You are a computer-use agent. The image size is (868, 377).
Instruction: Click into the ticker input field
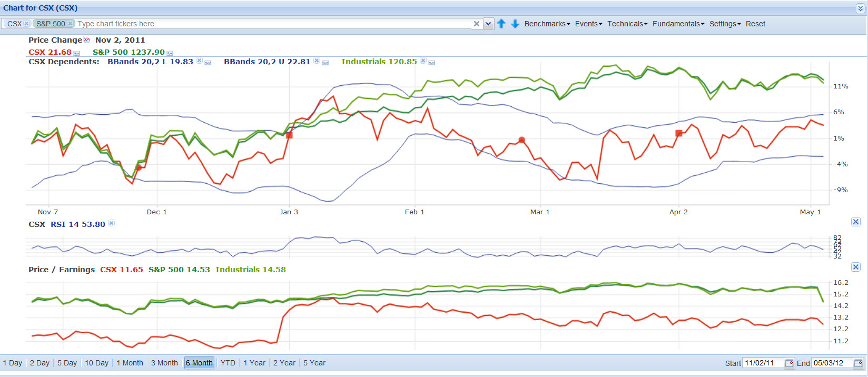(x=274, y=24)
